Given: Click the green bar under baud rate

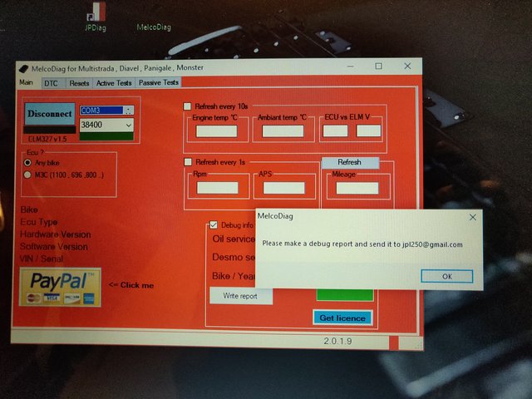Looking at the screenshot, I should (x=106, y=136).
